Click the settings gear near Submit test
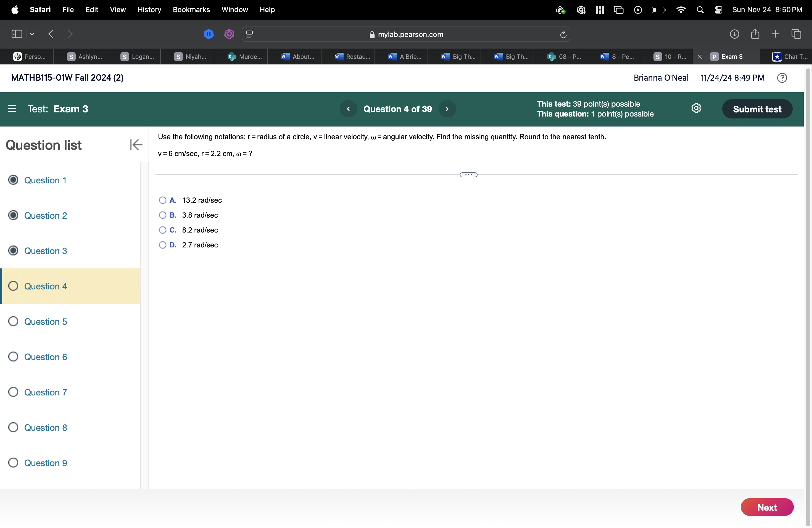The width and height of the screenshot is (812, 528). pyautogui.click(x=696, y=108)
